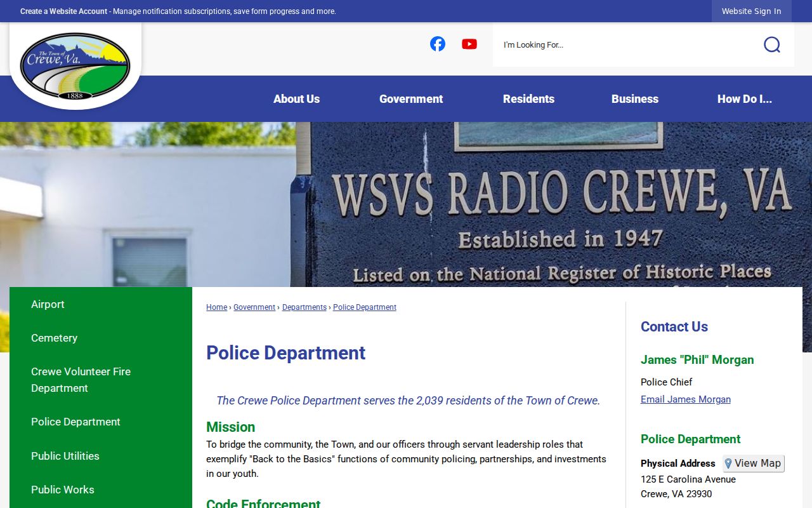812x508 pixels.
Task: Open the Residents menu
Action: 528,99
